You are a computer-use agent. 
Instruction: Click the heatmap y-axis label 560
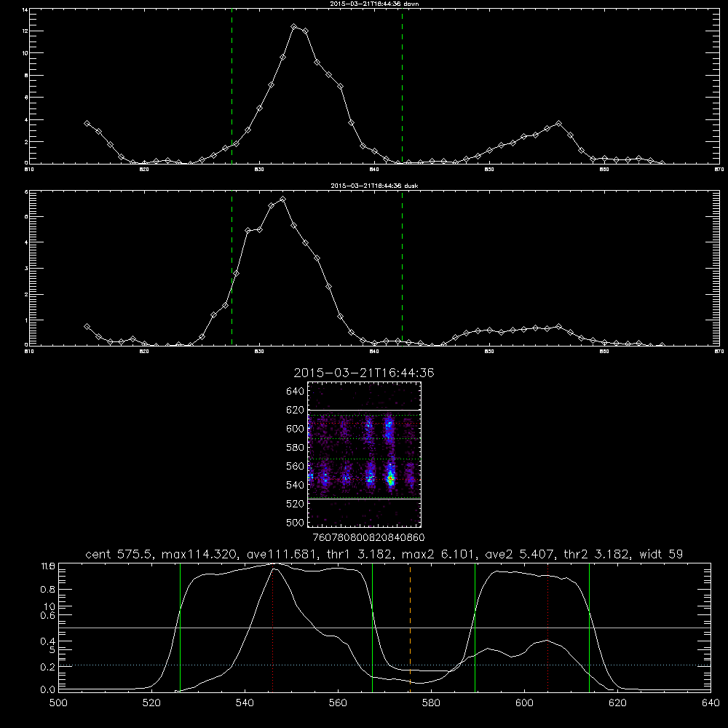296,466
